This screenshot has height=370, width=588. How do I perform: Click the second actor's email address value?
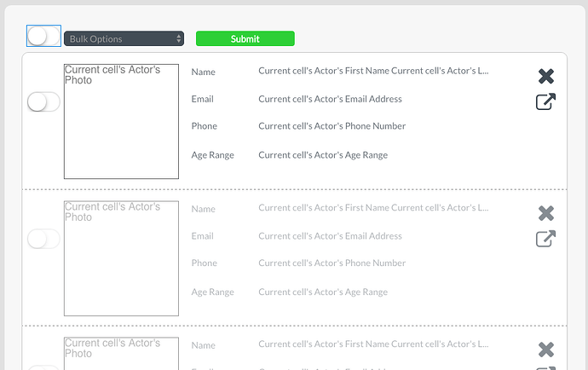click(330, 236)
